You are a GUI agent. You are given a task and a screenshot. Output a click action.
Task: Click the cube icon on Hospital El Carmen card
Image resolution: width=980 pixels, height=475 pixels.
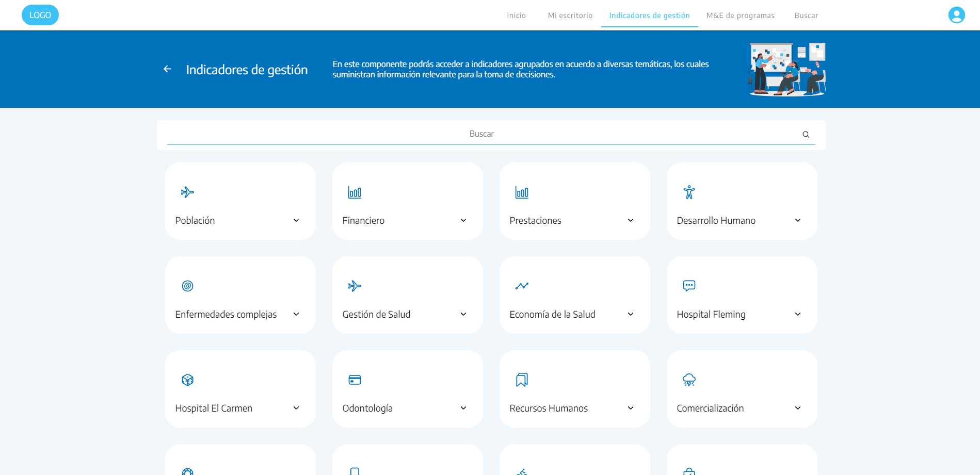[x=187, y=380]
